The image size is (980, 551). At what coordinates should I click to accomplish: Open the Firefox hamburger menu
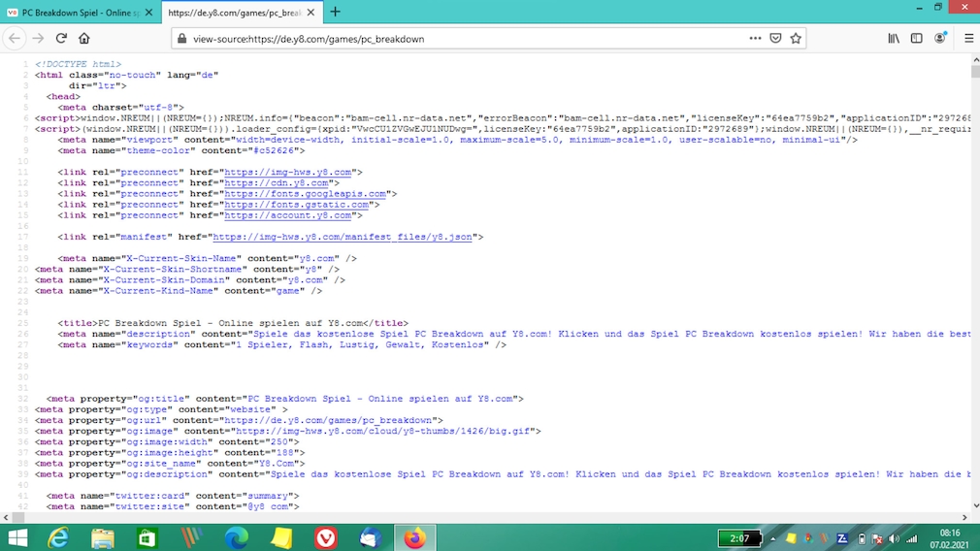pyautogui.click(x=967, y=39)
